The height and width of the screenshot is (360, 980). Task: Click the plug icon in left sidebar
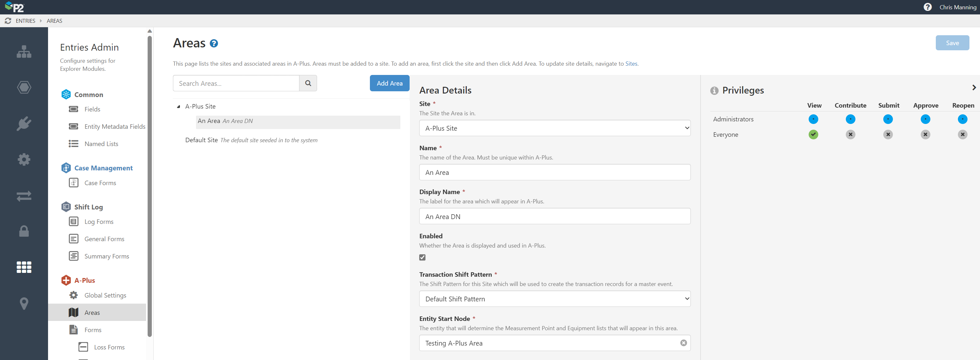(x=24, y=124)
